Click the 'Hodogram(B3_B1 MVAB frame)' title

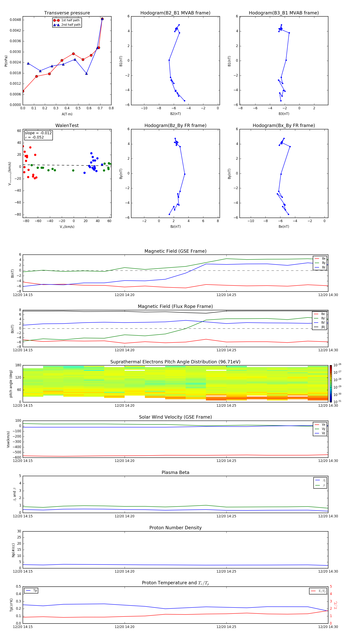click(284, 13)
